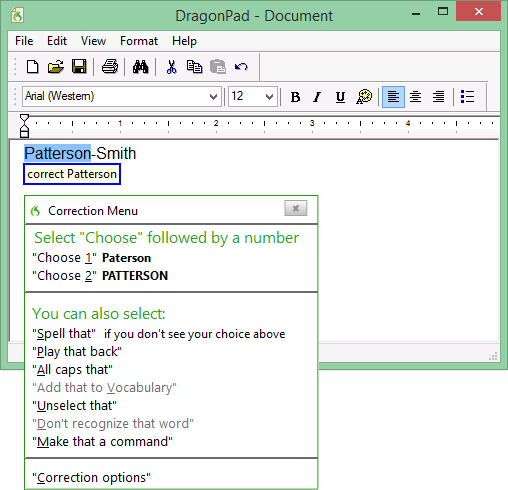
Task: Align text left
Action: pos(393,97)
